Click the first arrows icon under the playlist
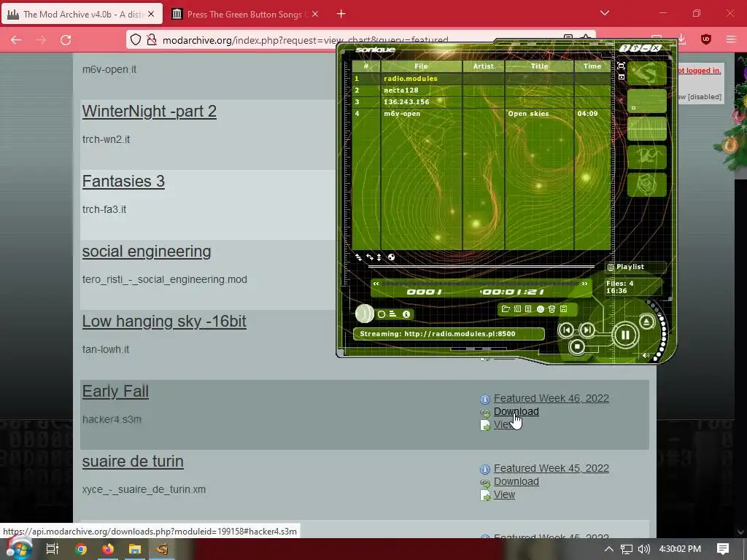 358,257
